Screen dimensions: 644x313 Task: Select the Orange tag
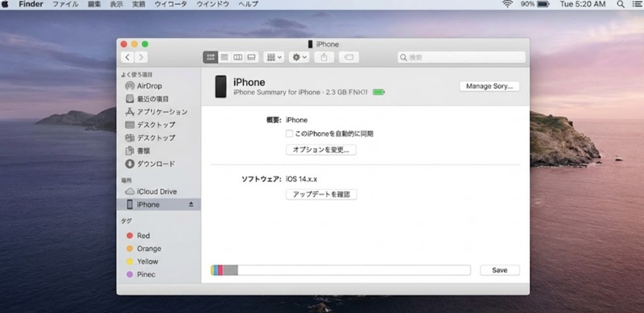[x=159, y=249]
